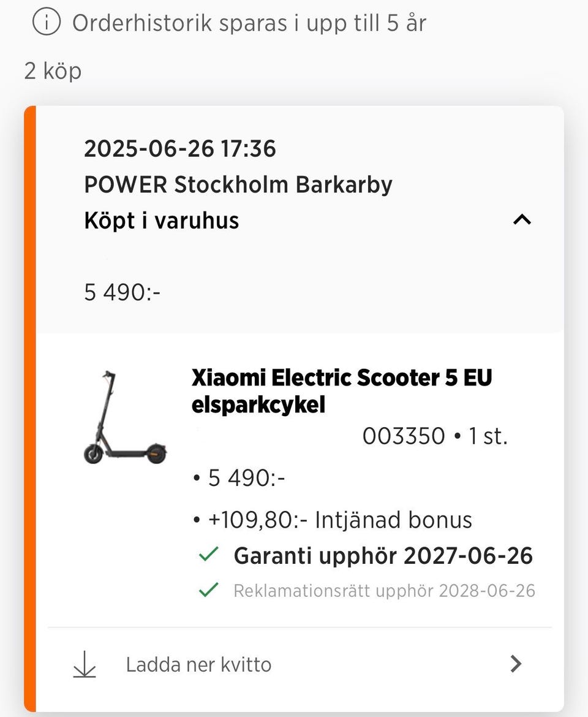Open the Ladda ner kvitto link

click(198, 664)
